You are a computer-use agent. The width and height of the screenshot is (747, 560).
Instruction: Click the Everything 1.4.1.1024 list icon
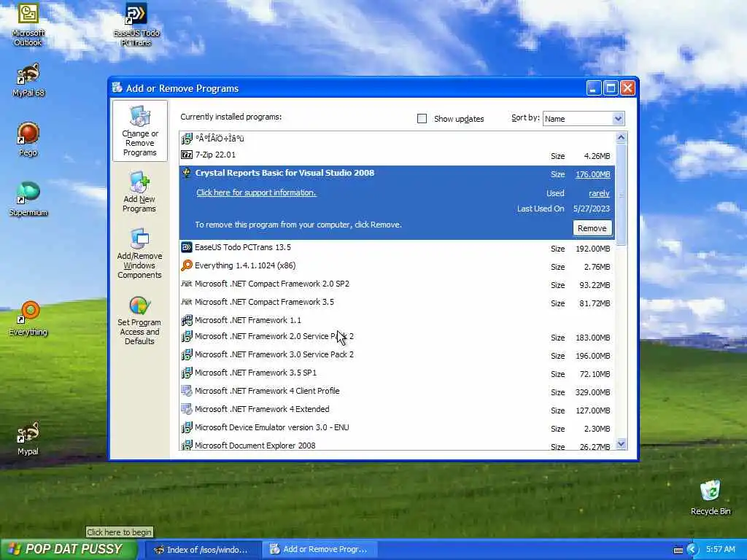pyautogui.click(x=187, y=265)
